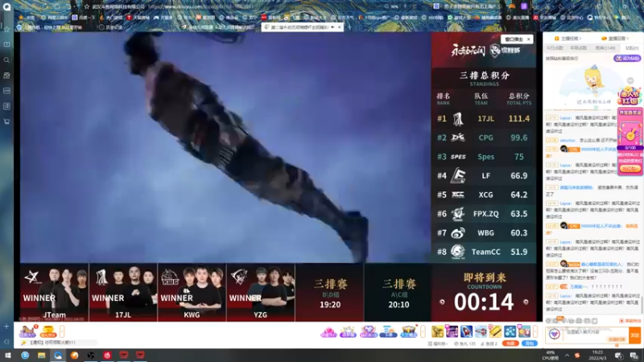644x362 pixels.
Task: Open a new browser tab with the plus button
Action: (x=349, y=27)
